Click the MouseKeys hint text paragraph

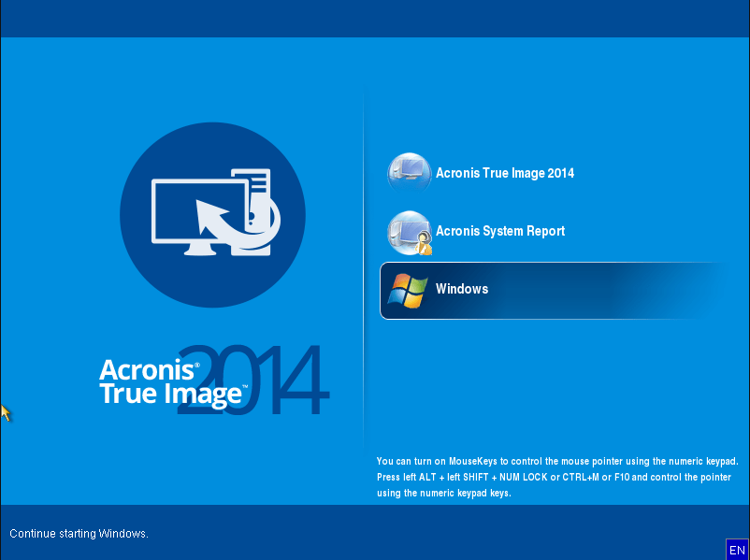(x=557, y=478)
